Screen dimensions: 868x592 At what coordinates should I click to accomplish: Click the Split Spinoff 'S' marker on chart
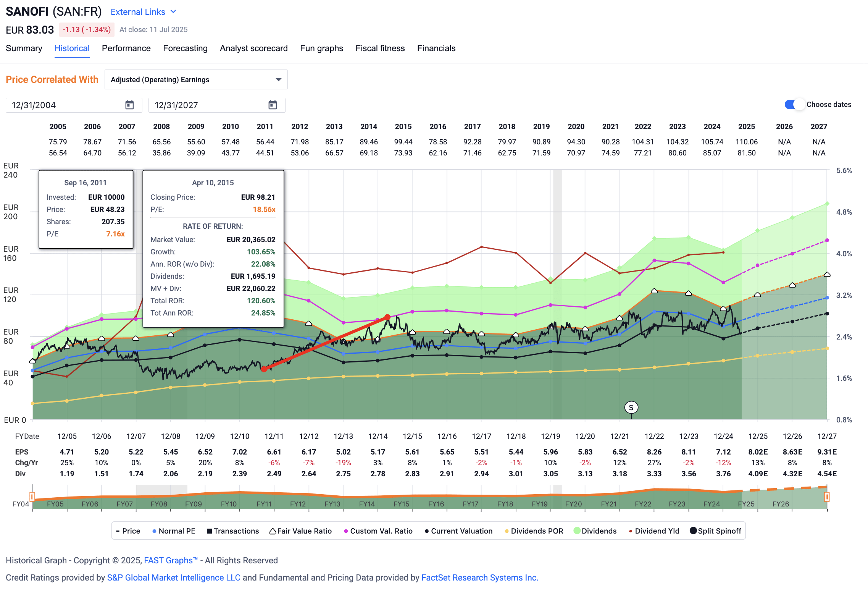tap(631, 407)
